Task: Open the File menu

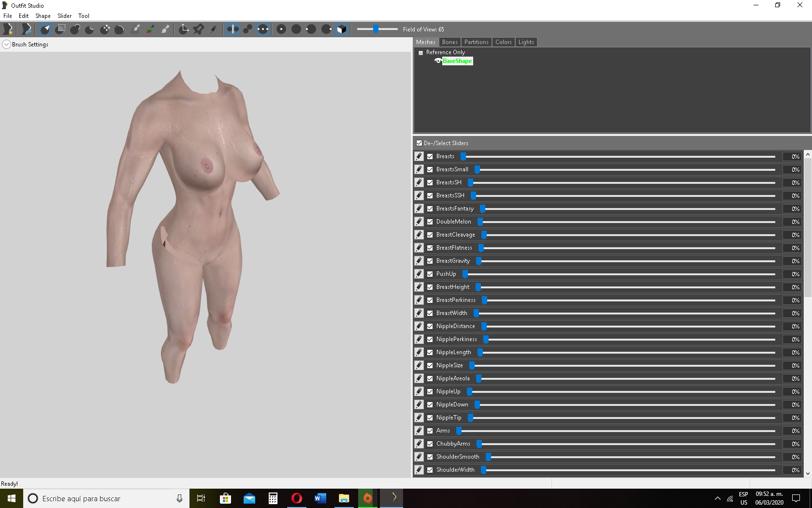Action: point(8,16)
